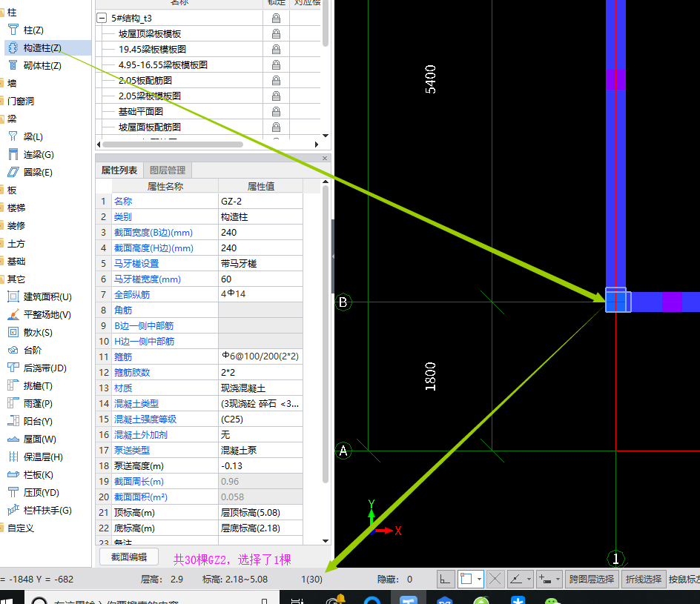Open the dynamic input dropdown arrow

pos(558,579)
